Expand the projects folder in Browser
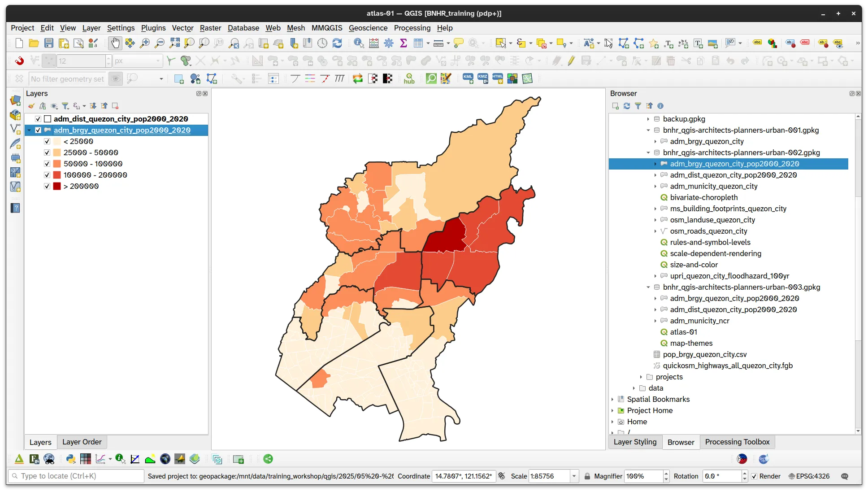The image size is (868, 492). point(641,377)
